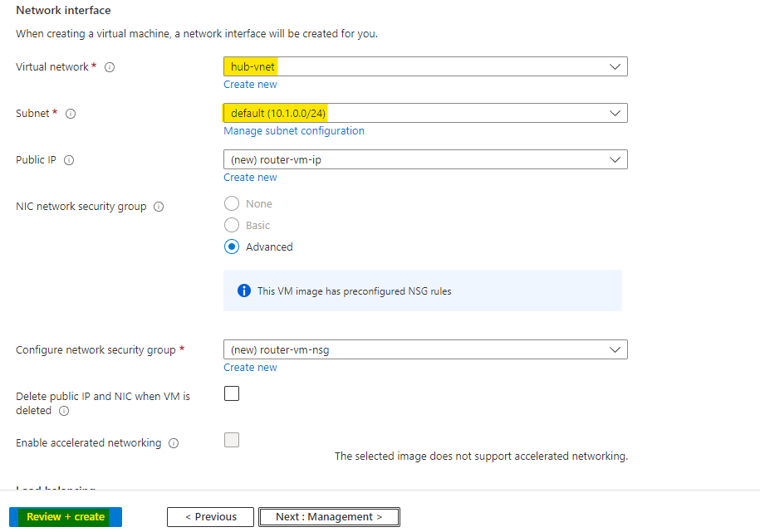The height and width of the screenshot is (532, 760).
Task: Expand the Configure network security group dropdown
Action: click(x=424, y=349)
